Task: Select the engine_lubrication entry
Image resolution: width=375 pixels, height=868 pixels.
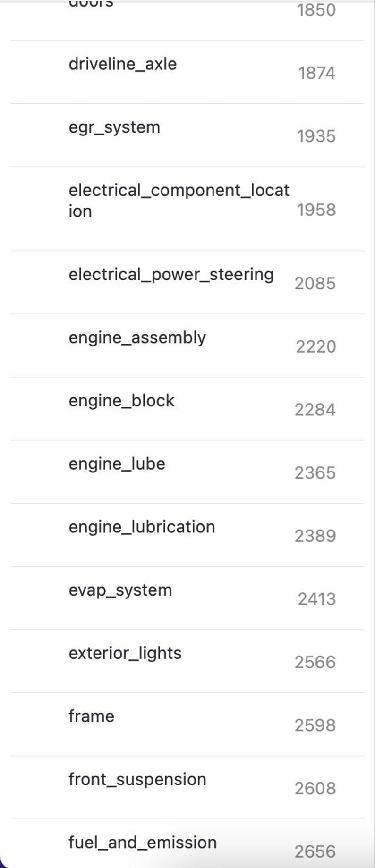Action: coord(142,527)
